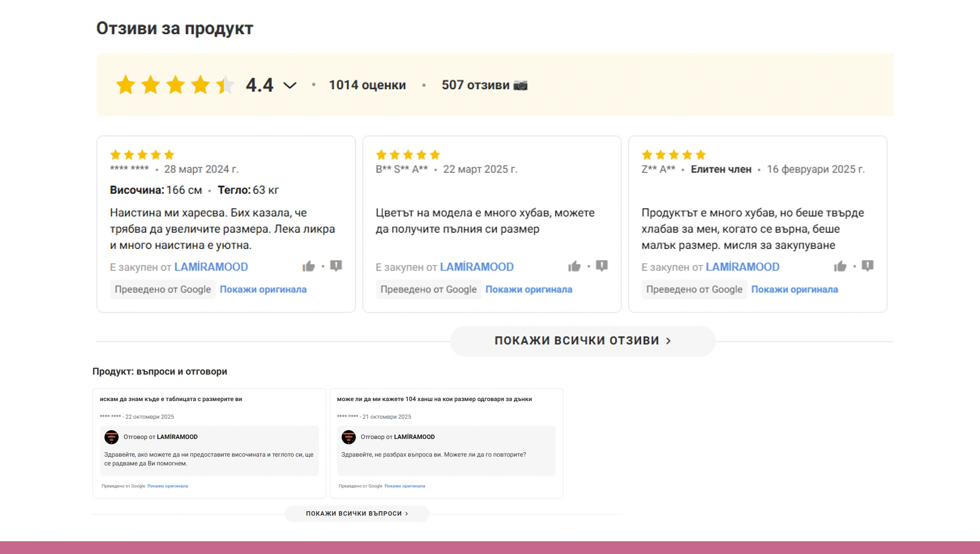
Task: Select the Продукт: въпроси и отговори section
Action: coord(159,371)
